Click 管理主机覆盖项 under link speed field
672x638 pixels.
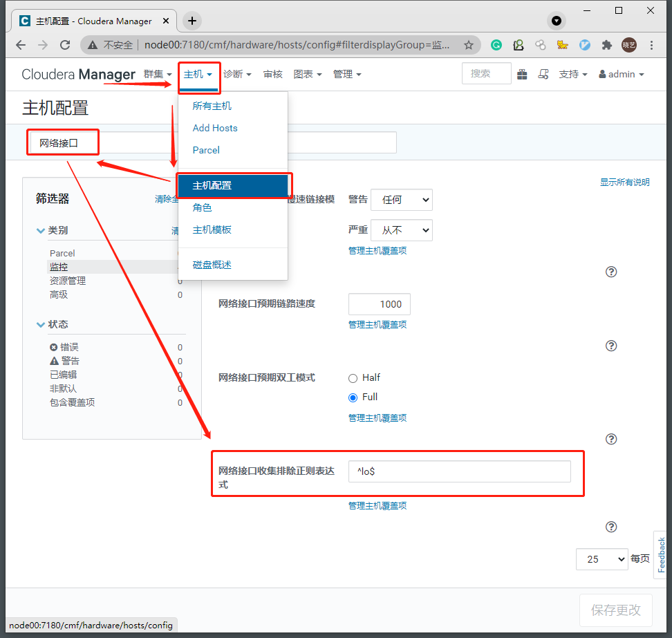coord(377,325)
